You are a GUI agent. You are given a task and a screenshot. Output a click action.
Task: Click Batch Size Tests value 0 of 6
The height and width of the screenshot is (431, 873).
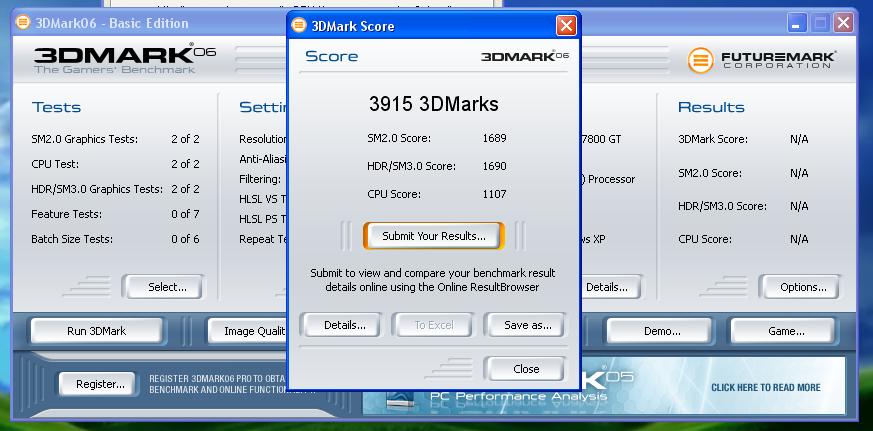point(185,239)
